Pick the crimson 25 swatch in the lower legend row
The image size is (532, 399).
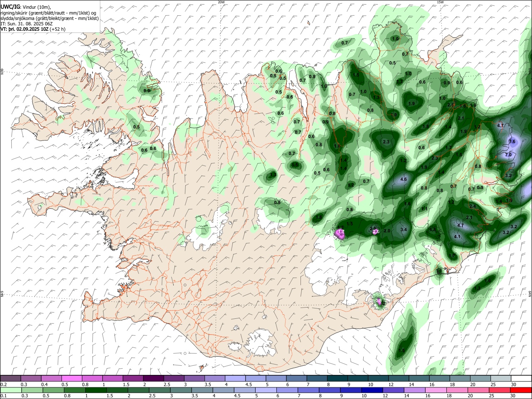[x=500, y=390]
